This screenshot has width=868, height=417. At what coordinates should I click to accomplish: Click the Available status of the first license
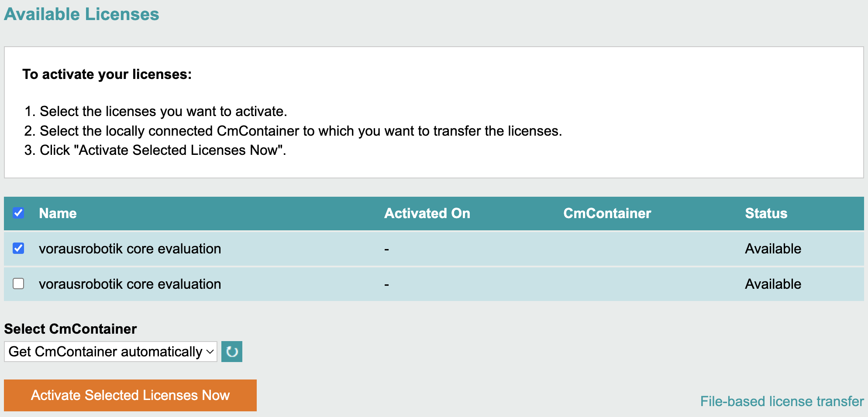(773, 249)
